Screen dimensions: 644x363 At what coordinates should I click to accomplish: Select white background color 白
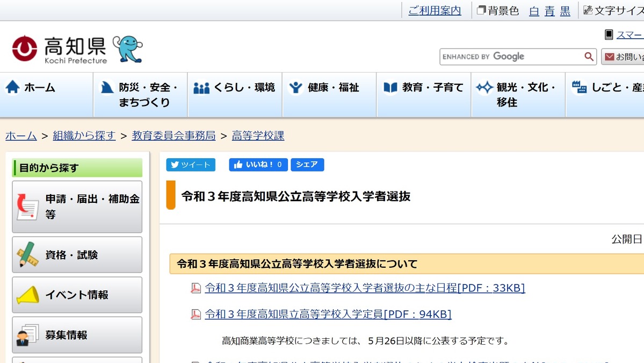tap(534, 11)
